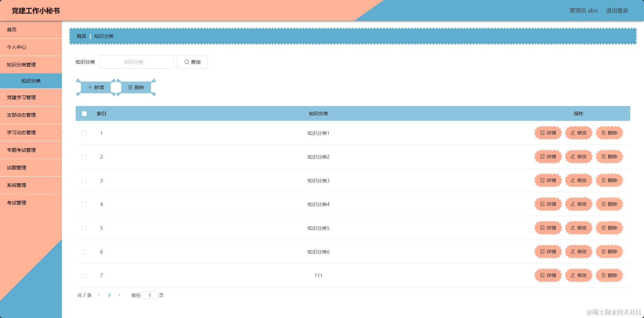Click 删除 on the 知识分类3 row
644x318 pixels.
(609, 180)
